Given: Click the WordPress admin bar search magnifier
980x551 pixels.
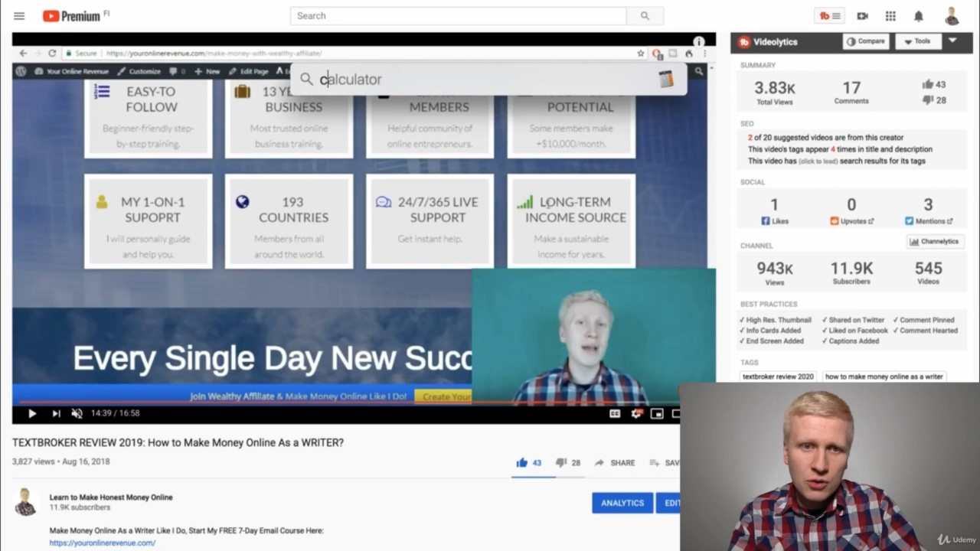Looking at the screenshot, I should pyautogui.click(x=698, y=71).
